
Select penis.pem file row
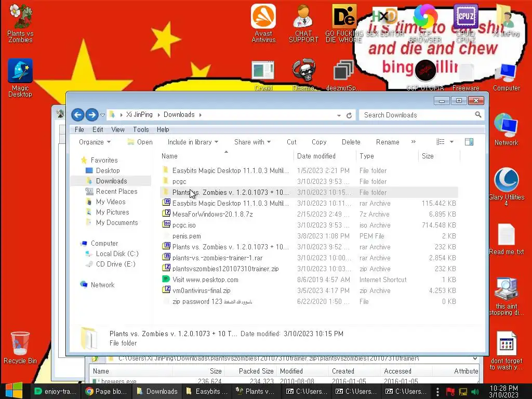[309, 236]
